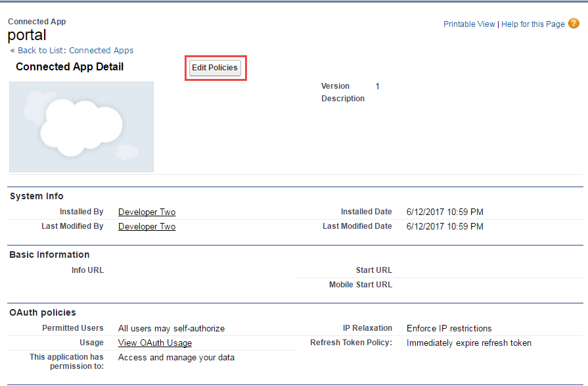This screenshot has width=588, height=386.
Task: Click the Enforce IP restrictions value
Action: coord(449,329)
